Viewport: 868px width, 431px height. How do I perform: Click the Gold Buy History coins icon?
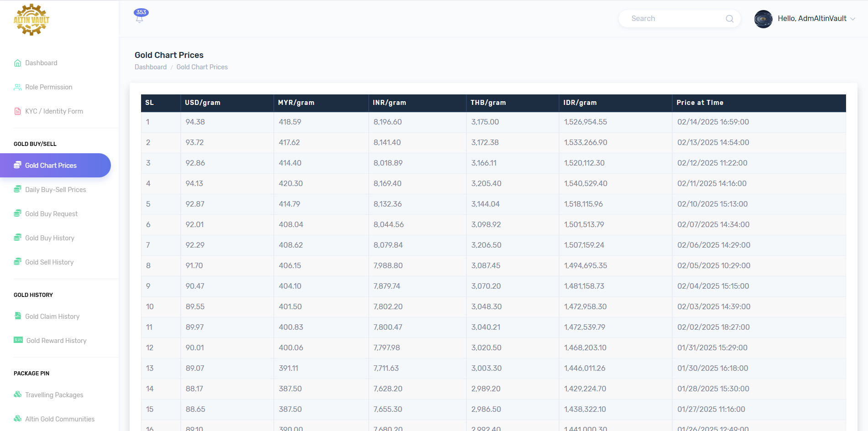[17, 238]
